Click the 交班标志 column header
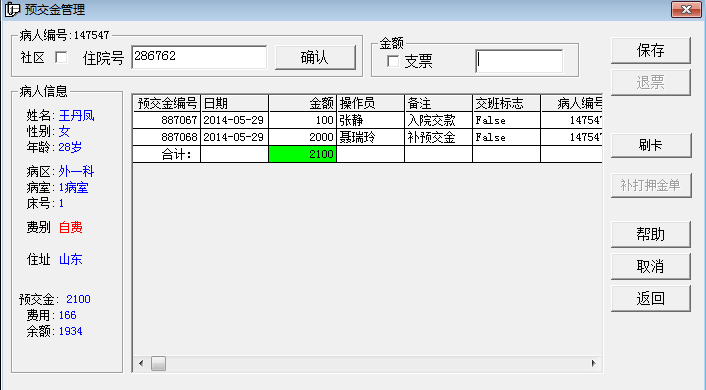This screenshot has height=390, width=706. tap(507, 104)
